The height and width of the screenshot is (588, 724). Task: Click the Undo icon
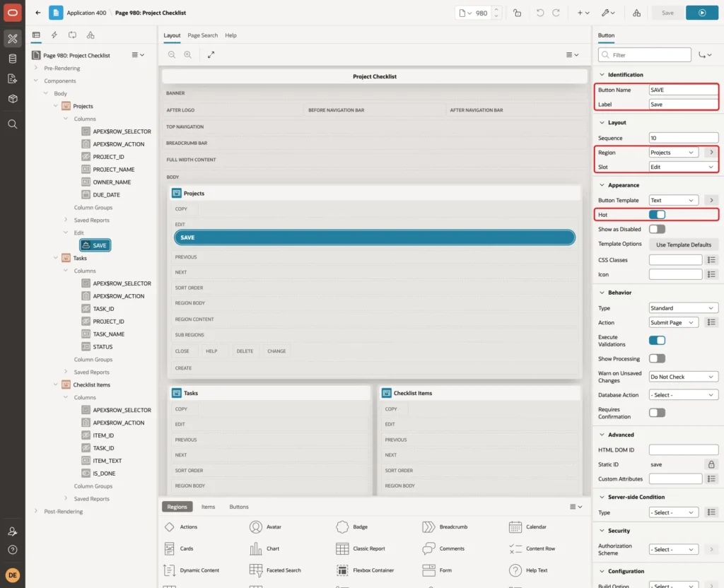539,13
